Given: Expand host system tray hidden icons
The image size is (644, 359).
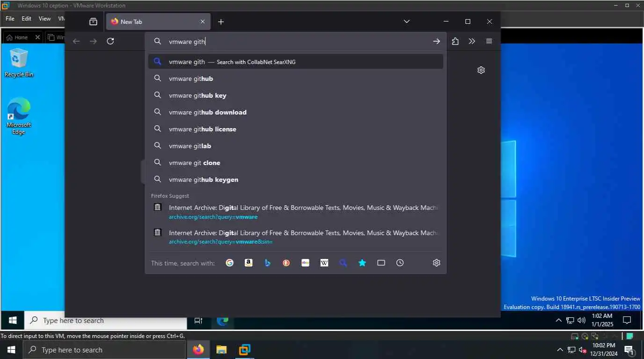Looking at the screenshot, I should pyautogui.click(x=560, y=350).
